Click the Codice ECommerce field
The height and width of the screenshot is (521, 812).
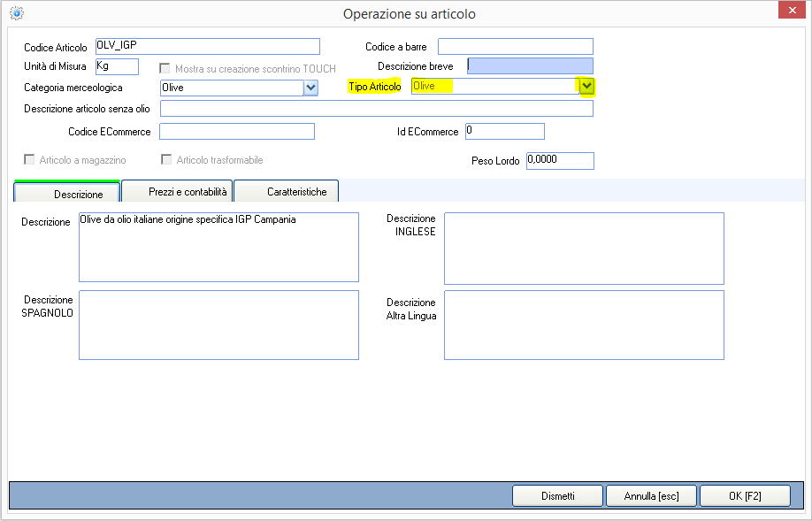[x=237, y=131]
